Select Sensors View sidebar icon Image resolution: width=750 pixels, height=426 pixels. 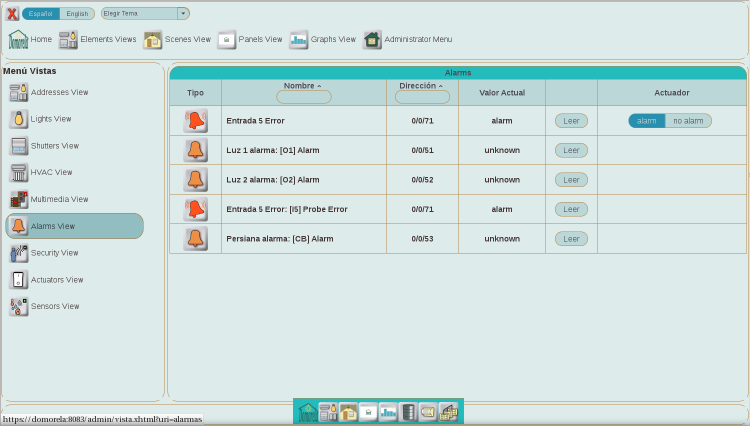pos(19,306)
